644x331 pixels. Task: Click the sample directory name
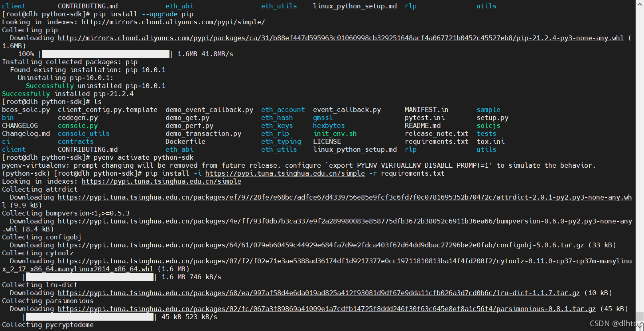point(488,110)
